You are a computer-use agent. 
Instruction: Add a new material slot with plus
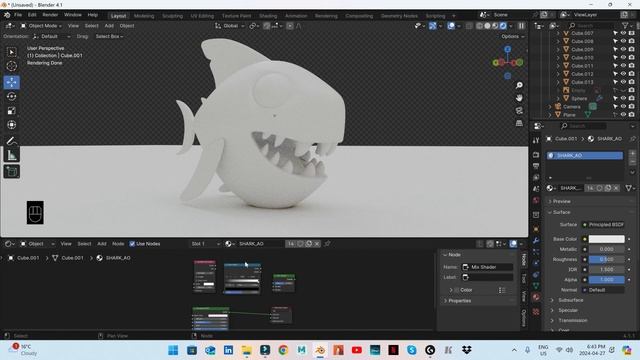point(632,154)
